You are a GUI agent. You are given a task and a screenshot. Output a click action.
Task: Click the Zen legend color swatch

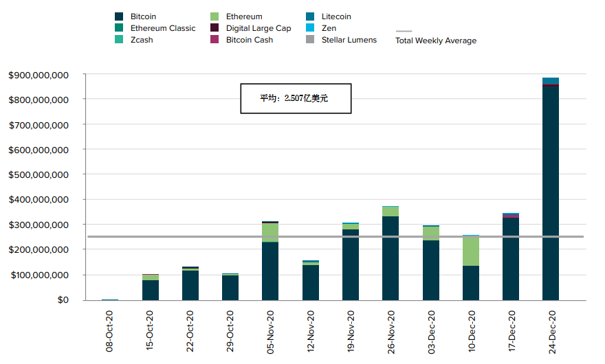pos(310,27)
